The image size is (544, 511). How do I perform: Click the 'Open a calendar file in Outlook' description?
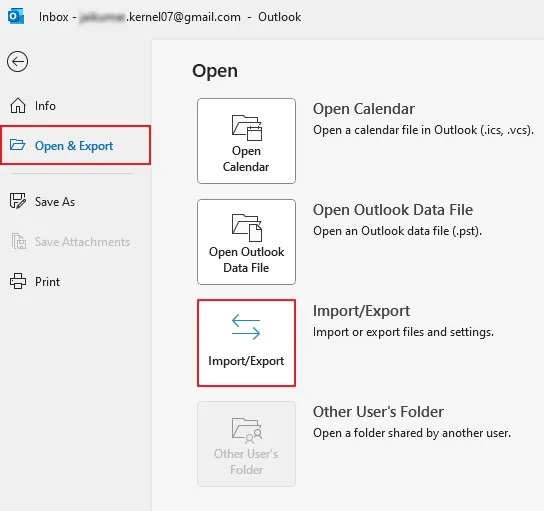point(423,130)
